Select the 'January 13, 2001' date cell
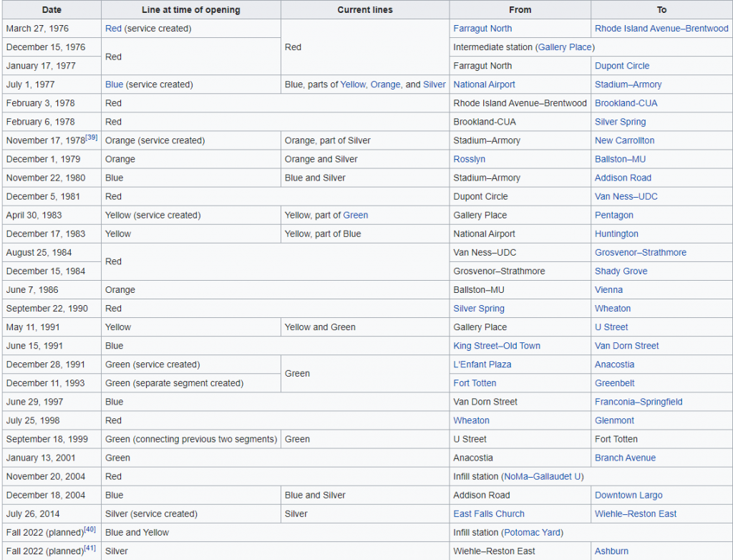The width and height of the screenshot is (733, 560). 52,459
